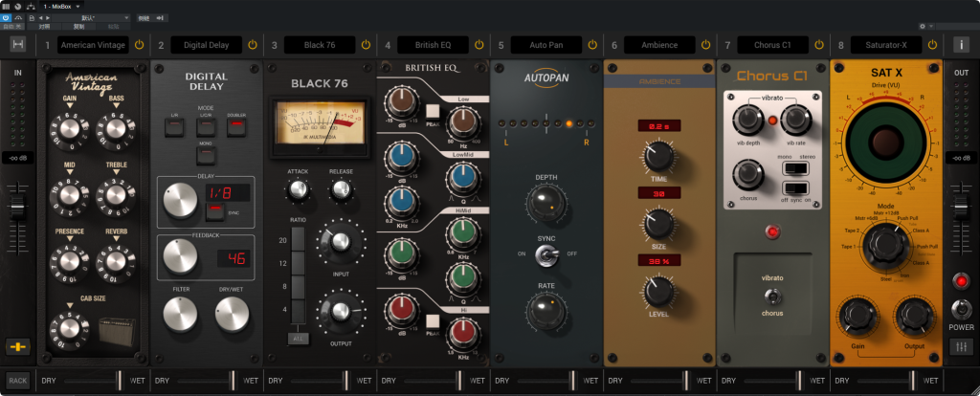Click the American Vintage cabinet image
The image size is (980, 396).
tap(117, 330)
